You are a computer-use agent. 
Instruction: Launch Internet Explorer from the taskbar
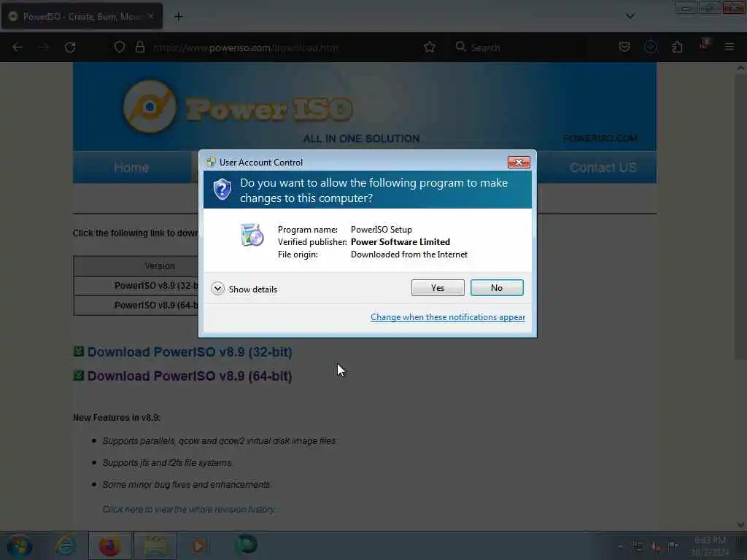[x=65, y=545]
